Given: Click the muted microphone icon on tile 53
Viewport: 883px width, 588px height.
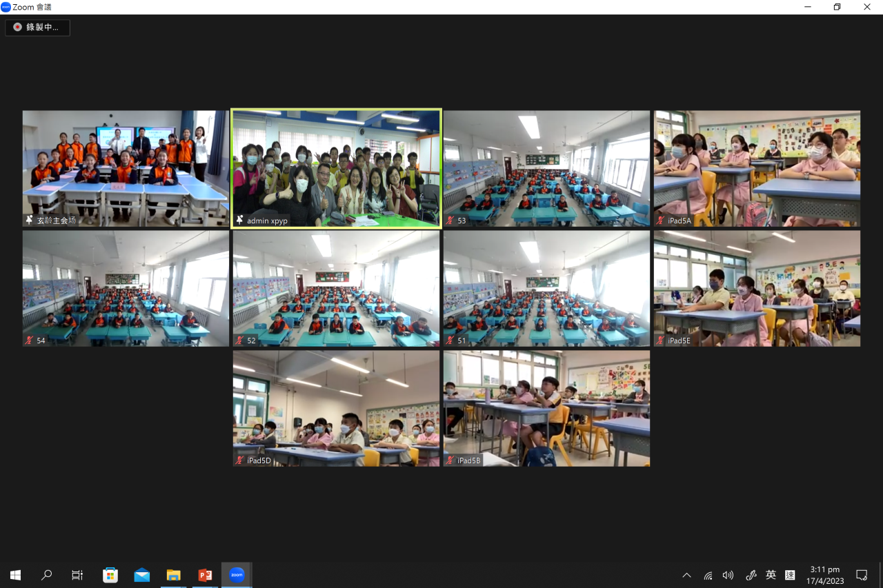Looking at the screenshot, I should [x=450, y=221].
